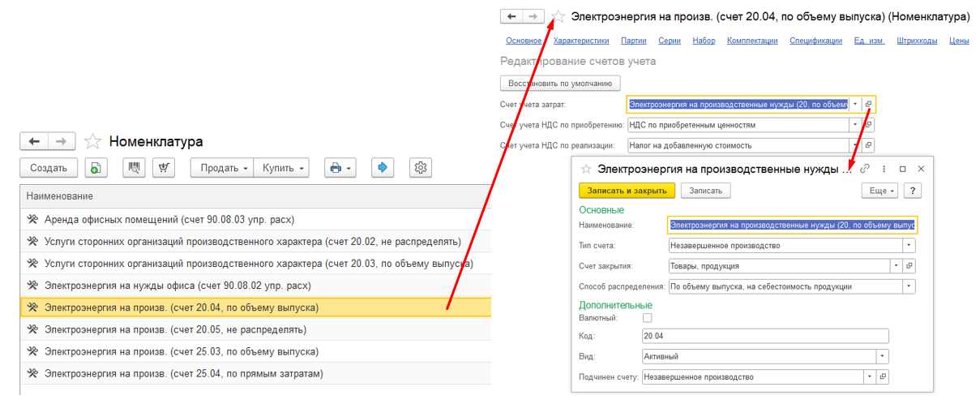Select row Электроэнергия на нужды офиса
Screen dimensions: 980x400
point(255,286)
